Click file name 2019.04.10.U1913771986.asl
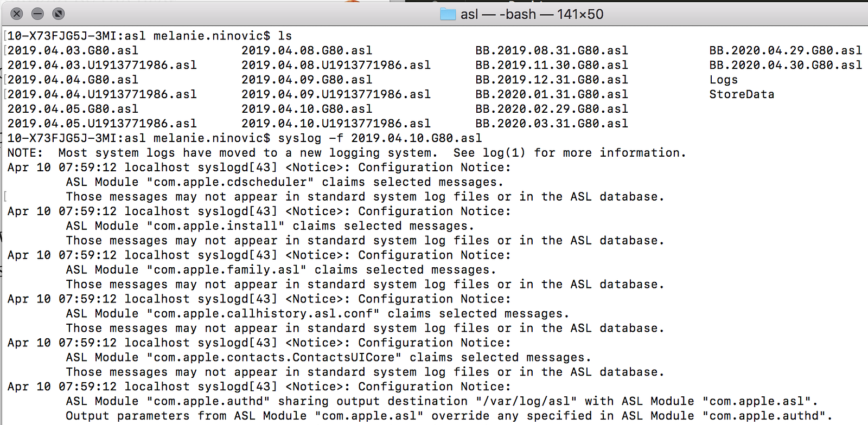 pyautogui.click(x=336, y=124)
